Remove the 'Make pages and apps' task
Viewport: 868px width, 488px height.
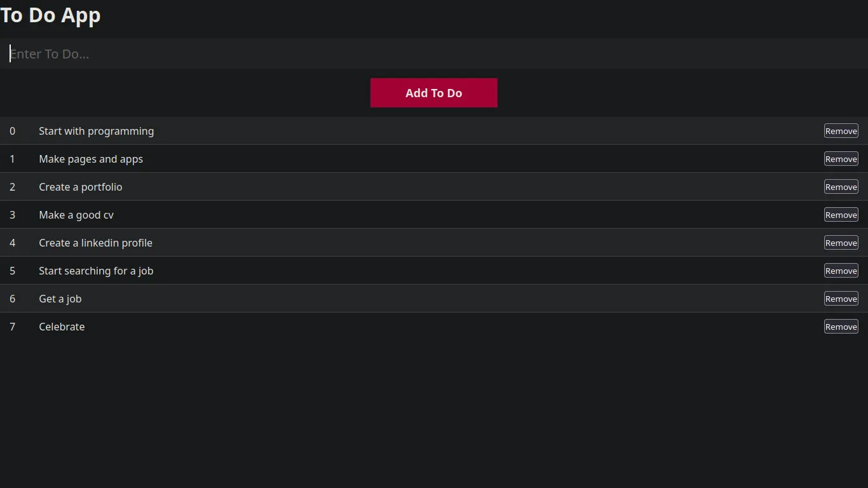(841, 159)
